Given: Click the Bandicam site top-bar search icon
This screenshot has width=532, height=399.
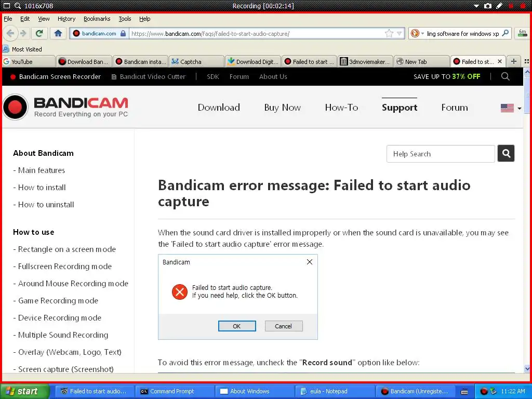Looking at the screenshot, I should click(505, 76).
